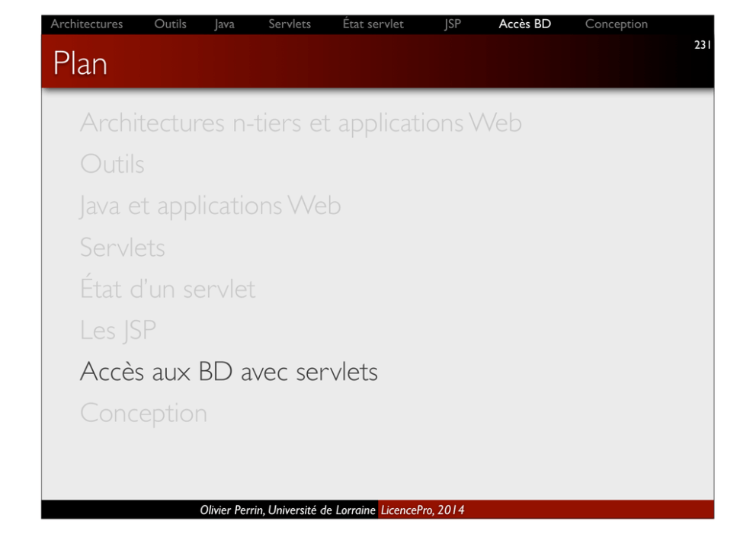Open the Conception navigation tab
Viewport: 756px width, 534px height.
pyautogui.click(x=617, y=24)
